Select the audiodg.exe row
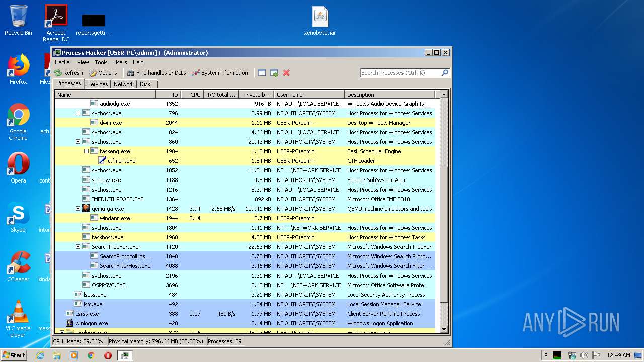 point(245,104)
